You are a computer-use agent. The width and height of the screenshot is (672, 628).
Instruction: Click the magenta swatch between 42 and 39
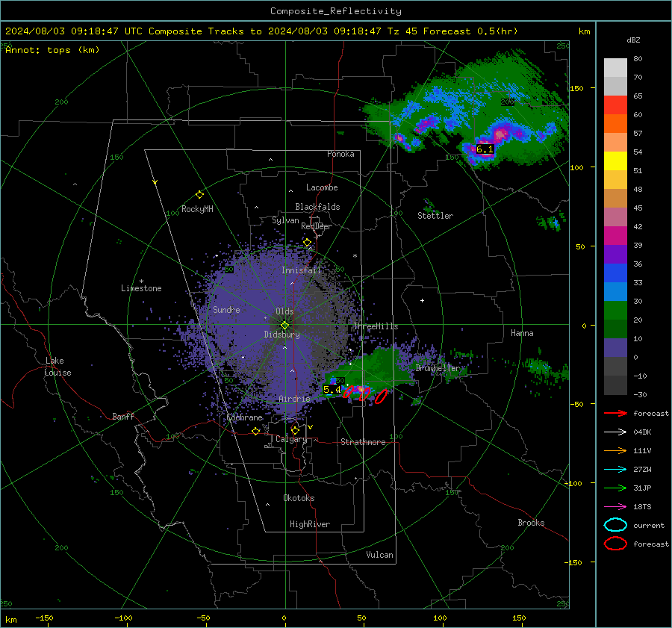pyautogui.click(x=615, y=236)
